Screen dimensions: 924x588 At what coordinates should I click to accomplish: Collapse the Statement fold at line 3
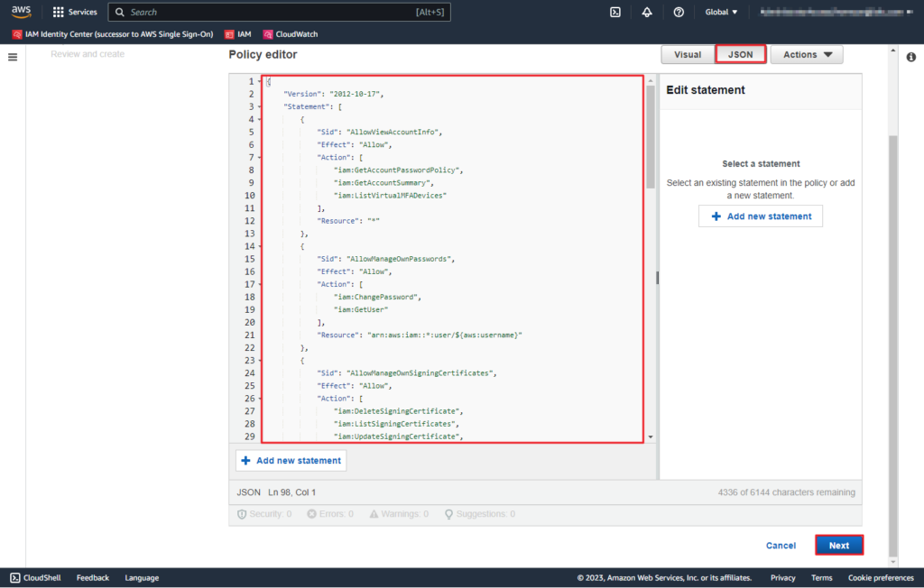pos(260,106)
